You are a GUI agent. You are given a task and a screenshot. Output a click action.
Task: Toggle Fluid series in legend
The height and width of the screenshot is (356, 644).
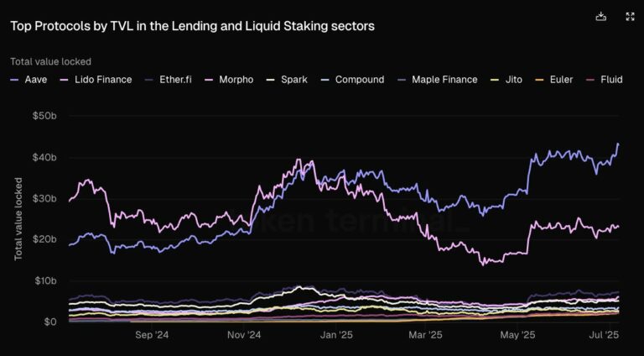tap(605, 79)
